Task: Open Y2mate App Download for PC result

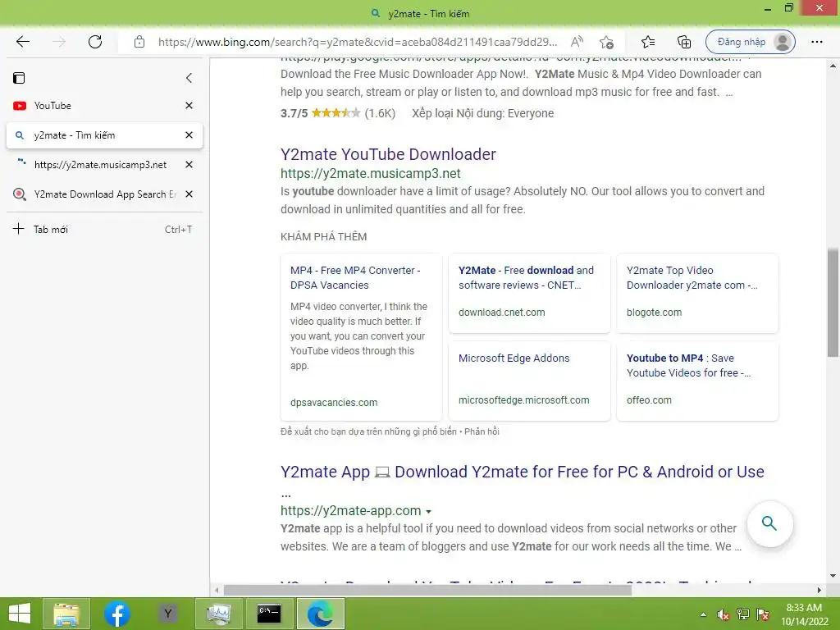Action: [x=523, y=472]
